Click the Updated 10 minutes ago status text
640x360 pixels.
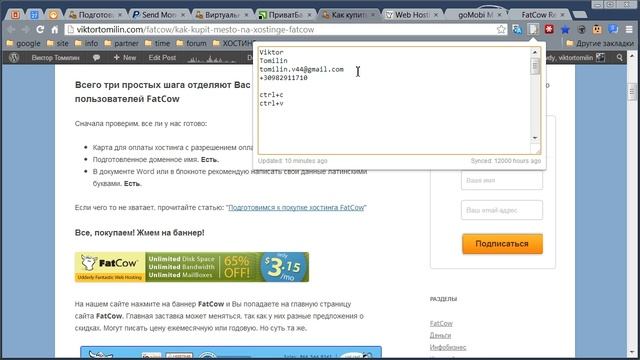293,161
